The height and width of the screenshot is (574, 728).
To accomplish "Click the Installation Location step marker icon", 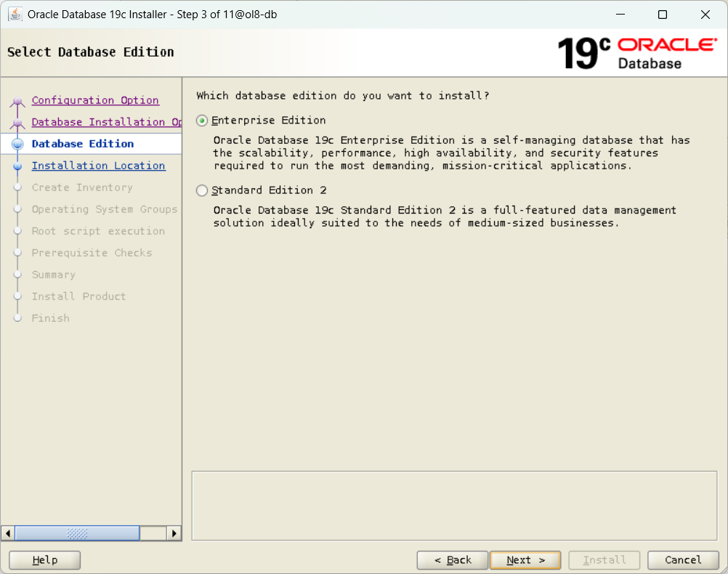I will [x=17, y=166].
